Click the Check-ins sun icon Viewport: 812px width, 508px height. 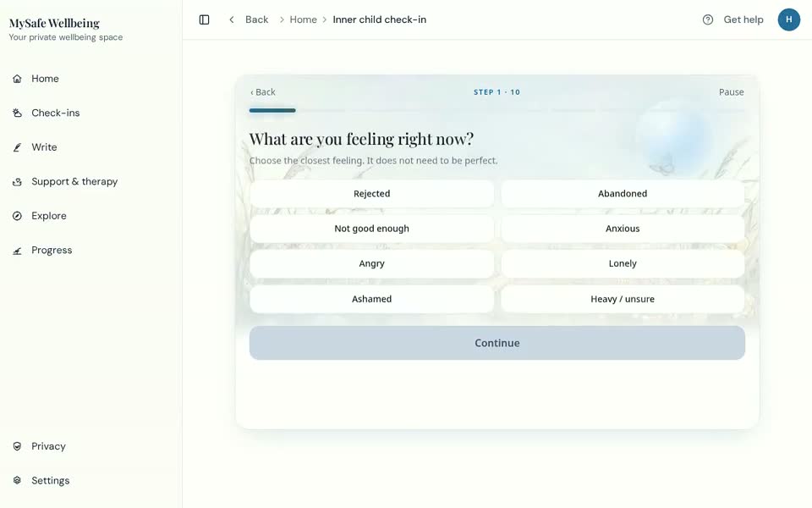pos(17,113)
